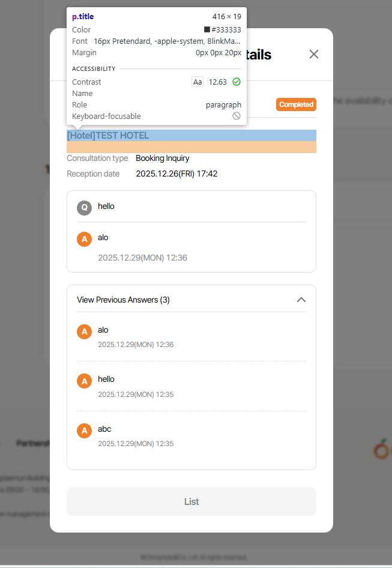
Task: Click the A icon beside alo dated in smaller text
Action: pyautogui.click(x=84, y=331)
